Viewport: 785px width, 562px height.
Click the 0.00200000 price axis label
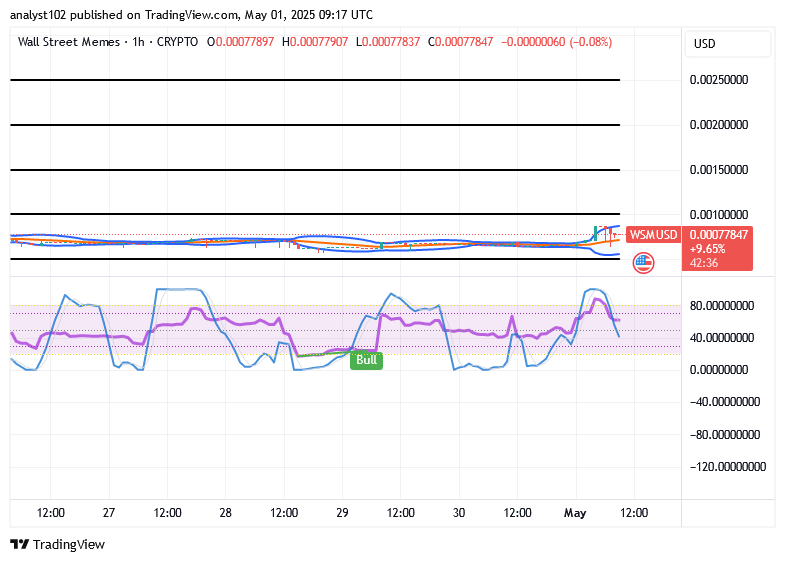point(719,125)
